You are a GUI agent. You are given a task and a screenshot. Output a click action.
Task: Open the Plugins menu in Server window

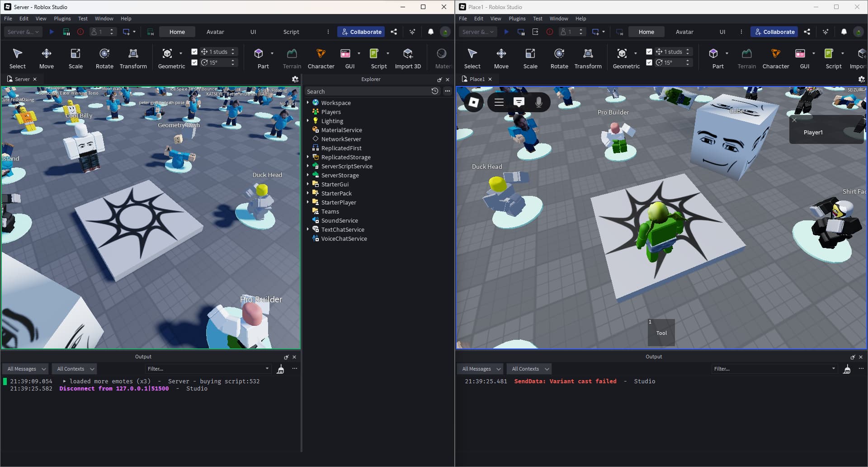click(x=62, y=19)
